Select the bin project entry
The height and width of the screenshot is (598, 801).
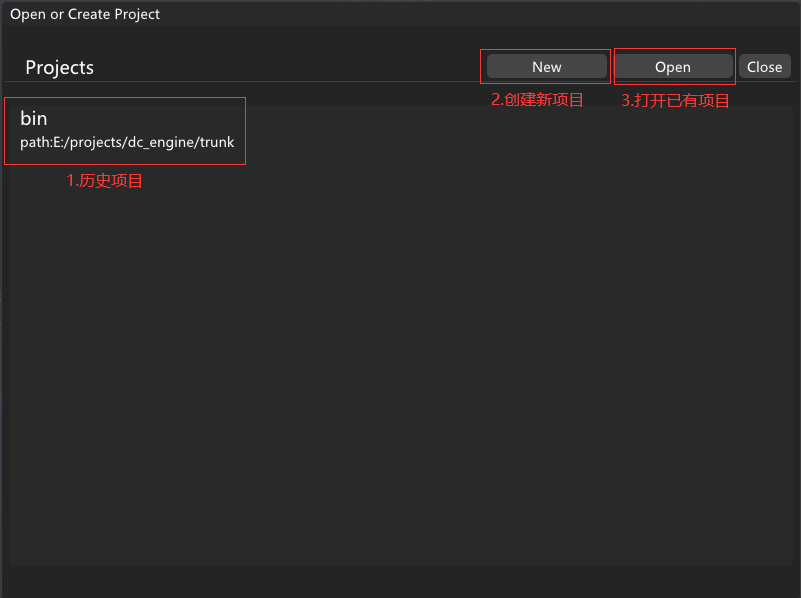(x=34, y=119)
